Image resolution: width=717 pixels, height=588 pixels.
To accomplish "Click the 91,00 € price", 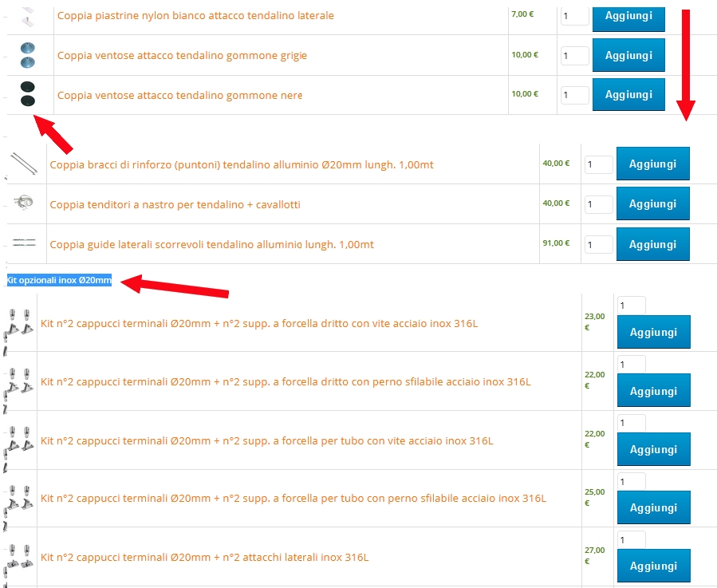I will click(556, 243).
